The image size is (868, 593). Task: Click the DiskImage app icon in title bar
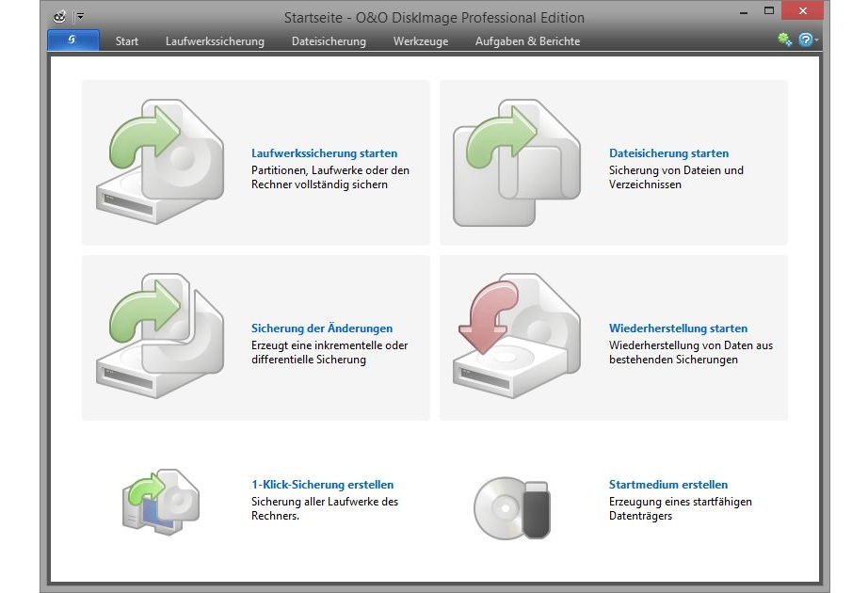[59, 17]
